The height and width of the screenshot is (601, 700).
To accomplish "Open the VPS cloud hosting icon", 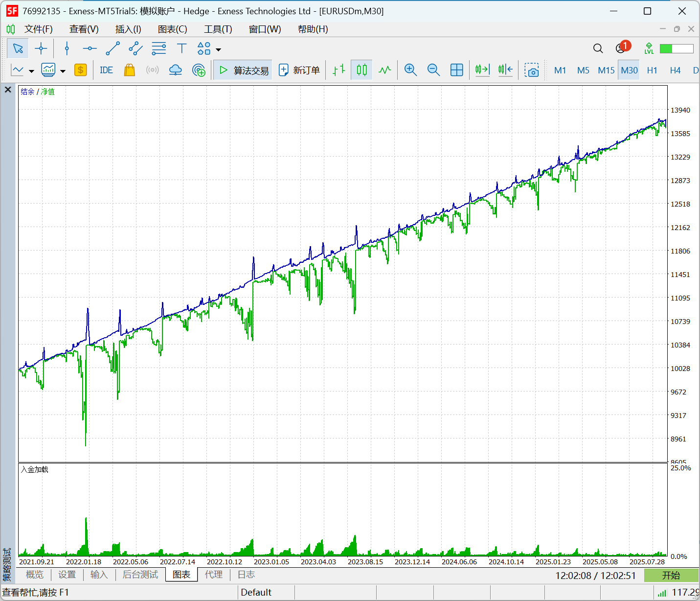I will [x=175, y=70].
